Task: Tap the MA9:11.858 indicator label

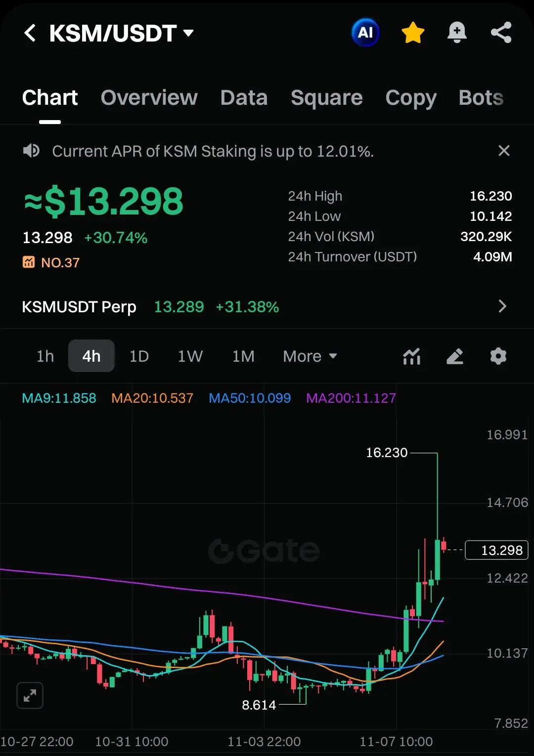Action: tap(59, 398)
